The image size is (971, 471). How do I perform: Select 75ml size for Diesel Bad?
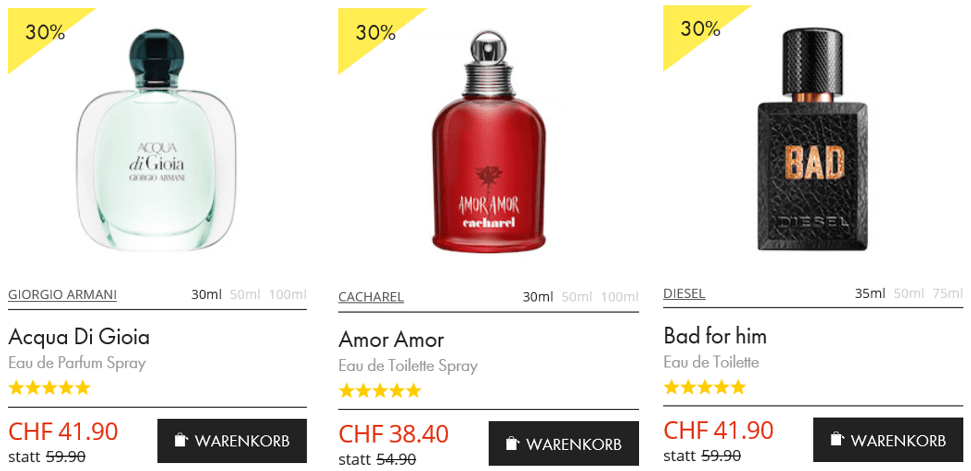(948, 293)
